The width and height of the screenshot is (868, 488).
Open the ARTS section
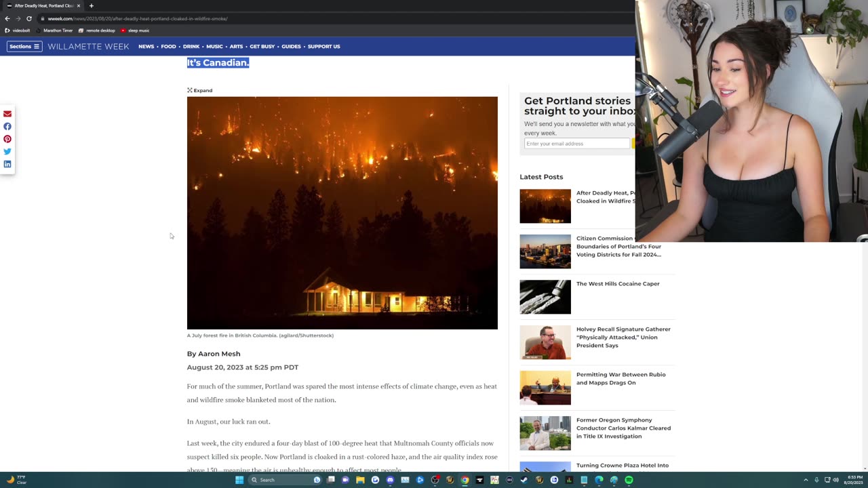tap(236, 46)
